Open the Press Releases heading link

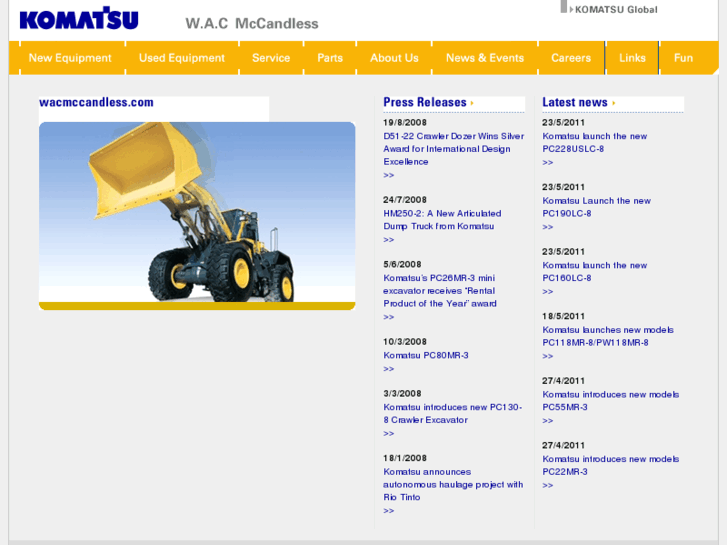coord(425,102)
